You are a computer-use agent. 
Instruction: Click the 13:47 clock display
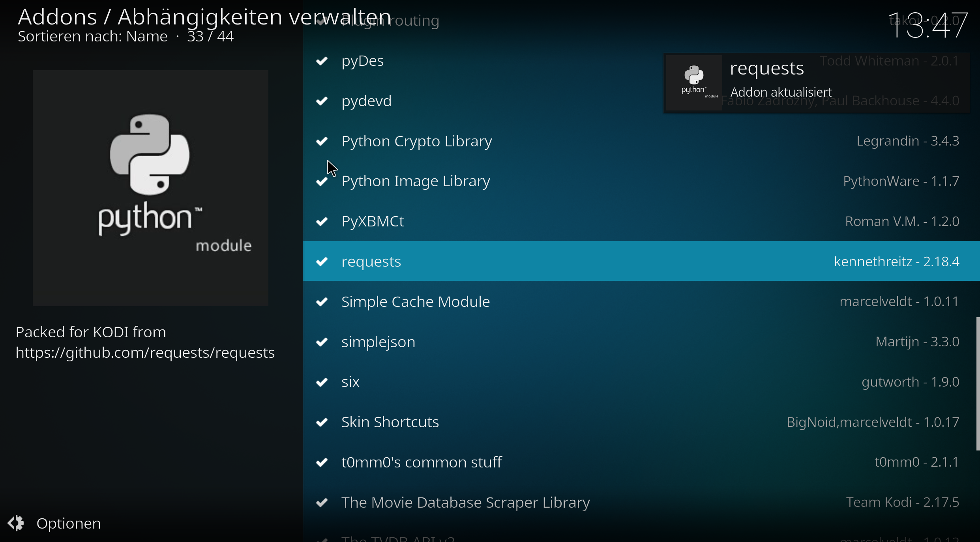929,25
